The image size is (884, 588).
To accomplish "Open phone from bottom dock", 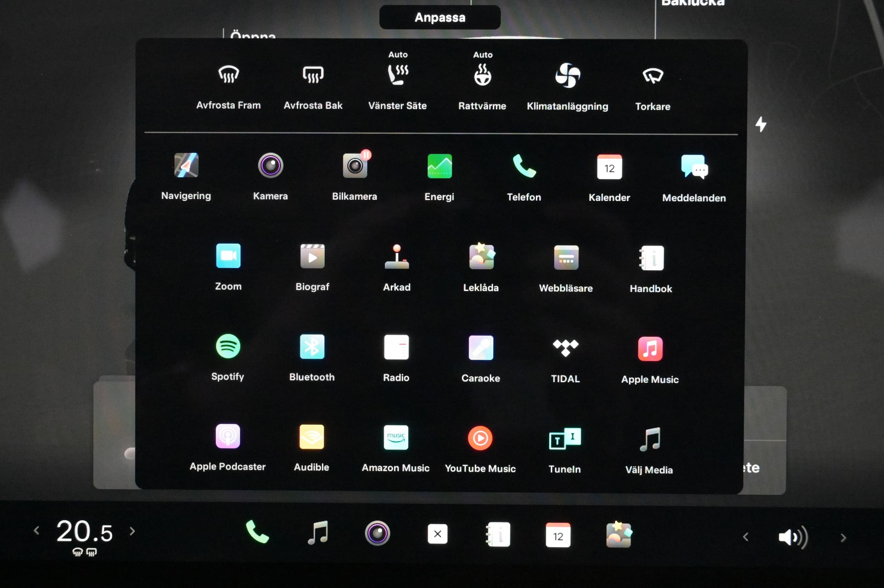I will point(257,531).
